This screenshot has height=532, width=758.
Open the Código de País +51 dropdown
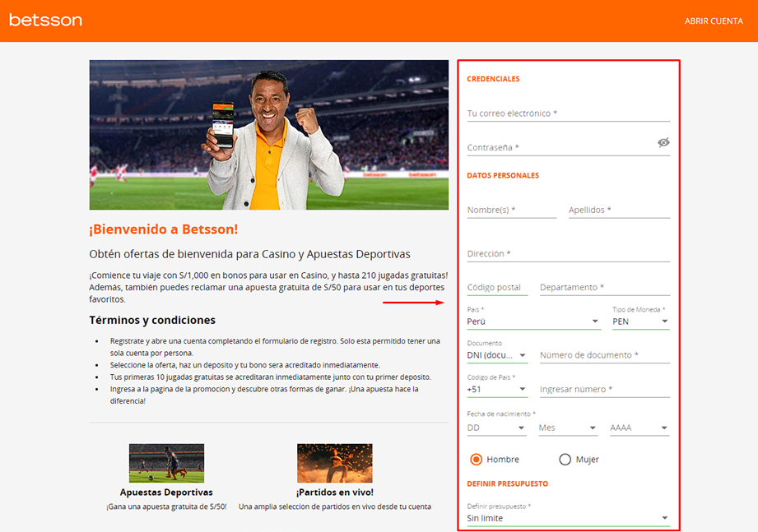point(497,389)
